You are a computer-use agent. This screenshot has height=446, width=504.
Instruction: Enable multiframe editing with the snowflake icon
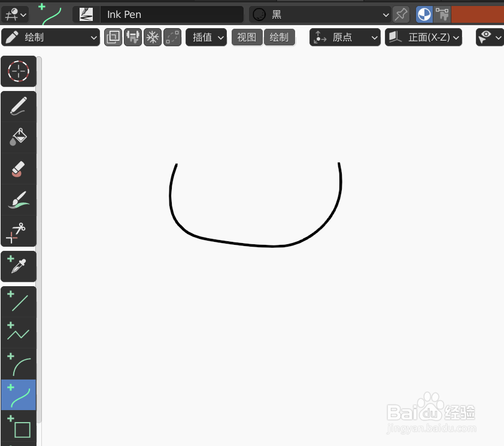152,37
